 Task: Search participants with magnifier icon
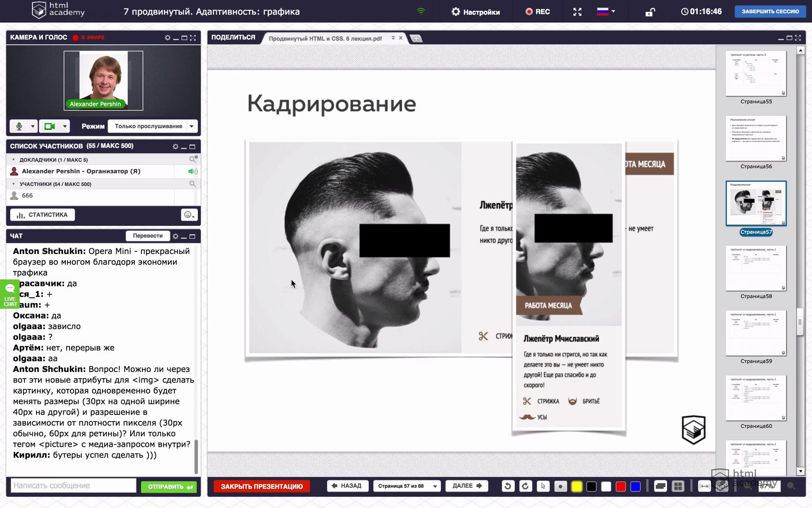(192, 184)
